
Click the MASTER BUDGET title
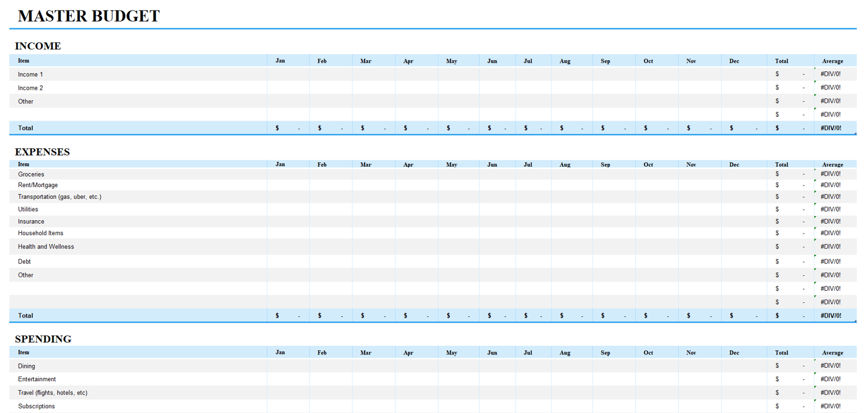coord(89,16)
